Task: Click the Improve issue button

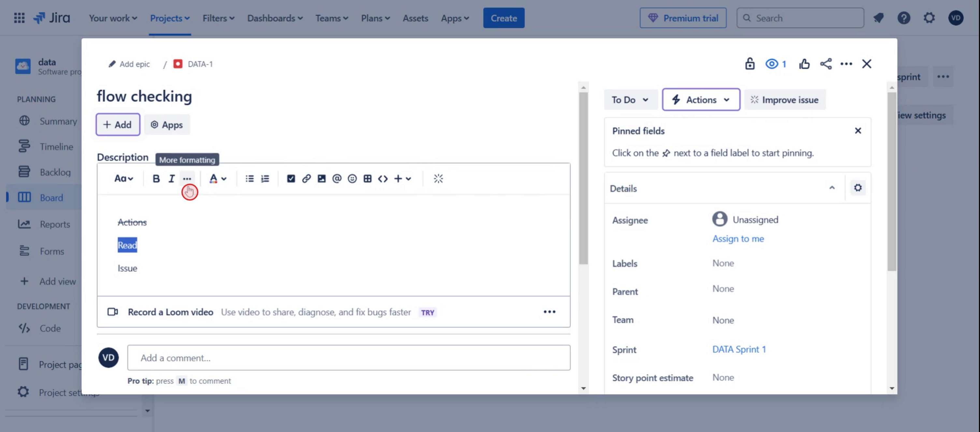Action: pyautogui.click(x=785, y=100)
